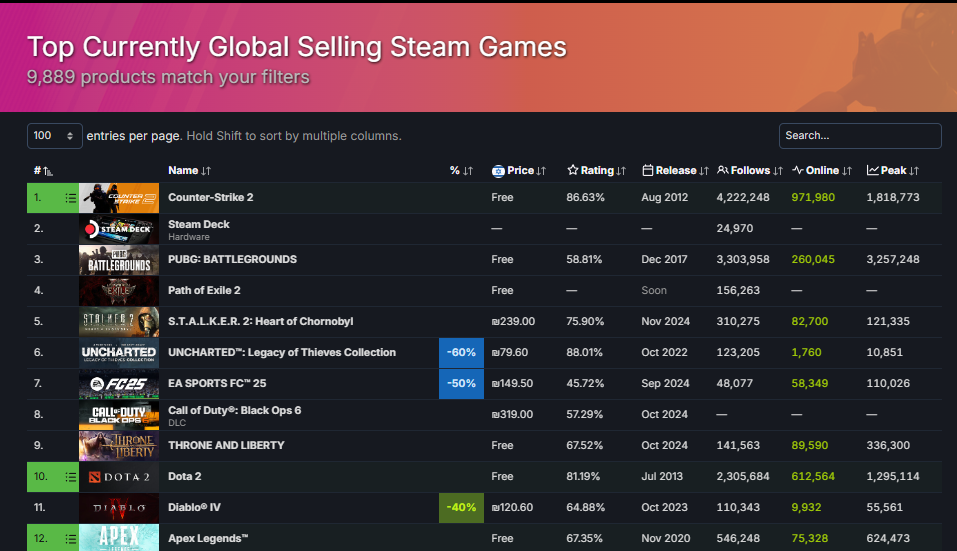This screenshot has height=551, width=957.
Task: Sort table by Rating column
Action: click(596, 171)
